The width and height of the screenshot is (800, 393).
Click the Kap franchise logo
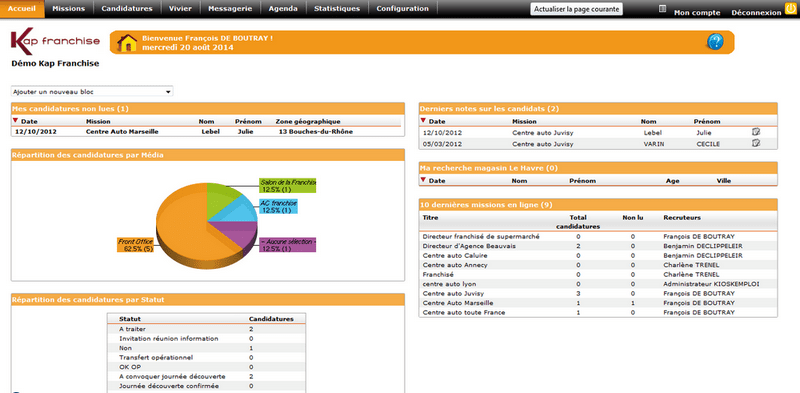55,41
